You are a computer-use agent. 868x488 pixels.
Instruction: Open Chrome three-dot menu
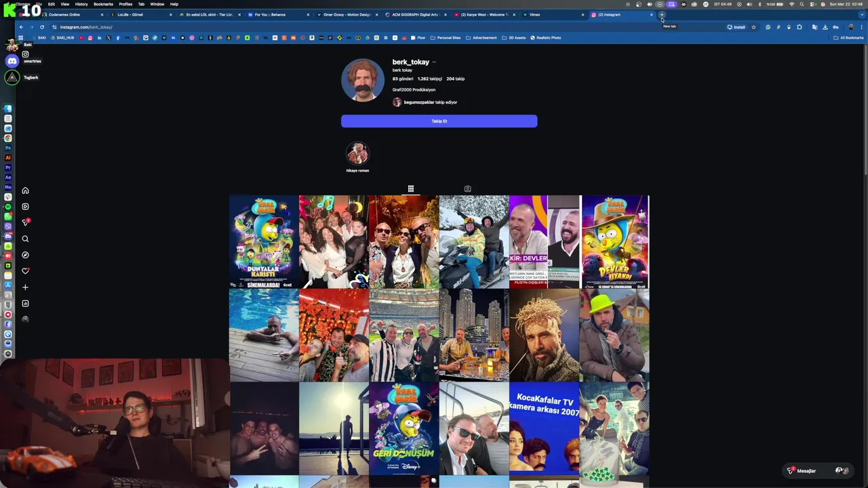861,27
